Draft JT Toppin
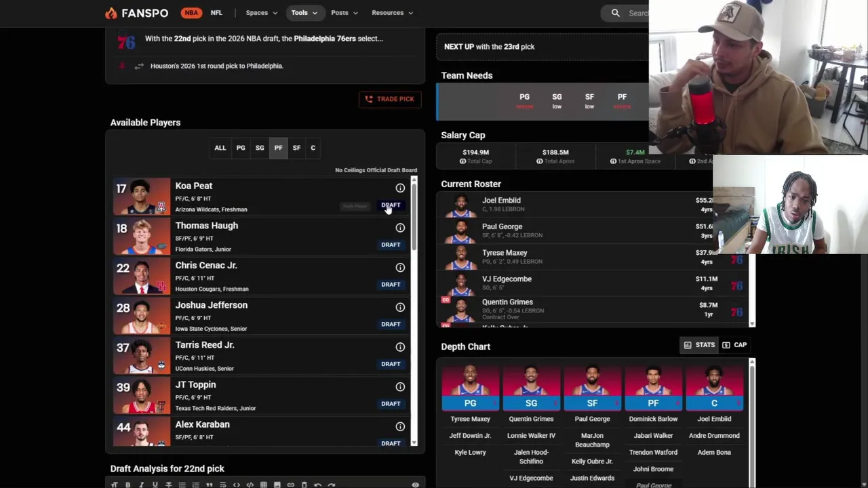The width and height of the screenshot is (868, 488). tap(391, 404)
